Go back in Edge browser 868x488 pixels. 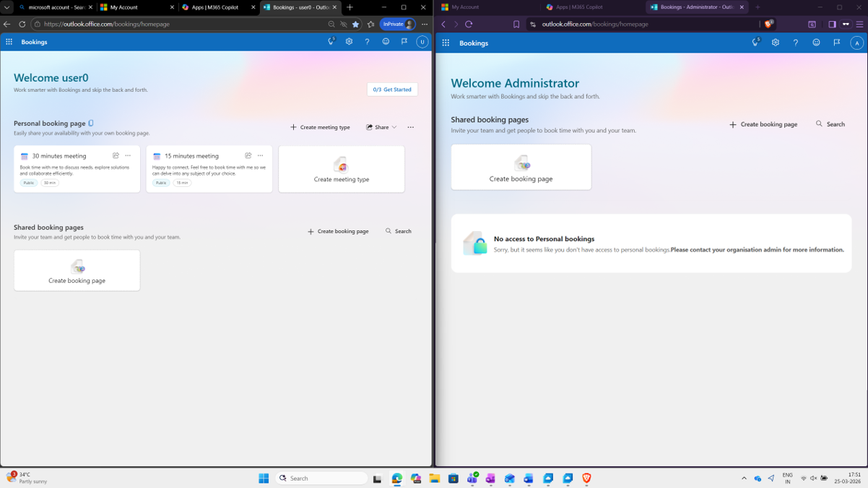tap(7, 24)
